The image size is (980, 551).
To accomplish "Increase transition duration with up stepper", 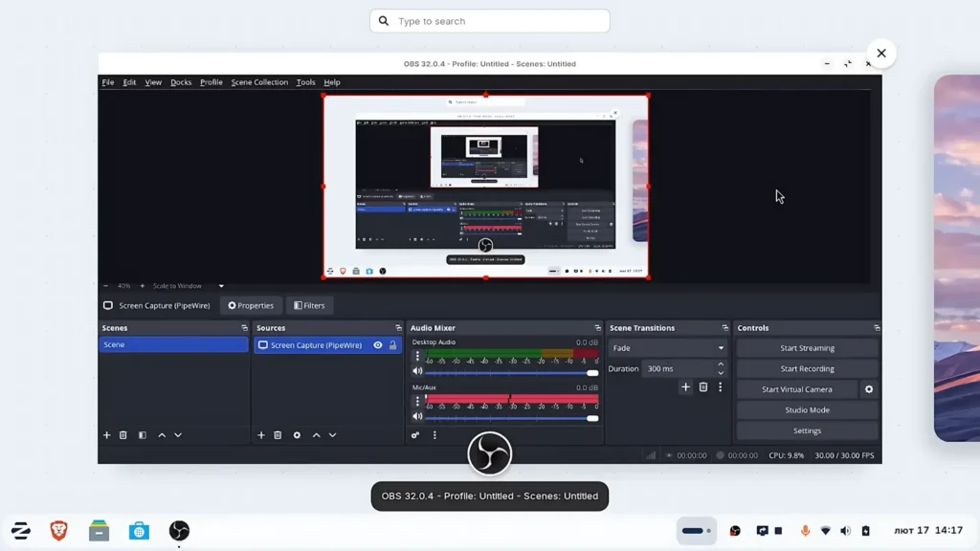I will coord(721,364).
